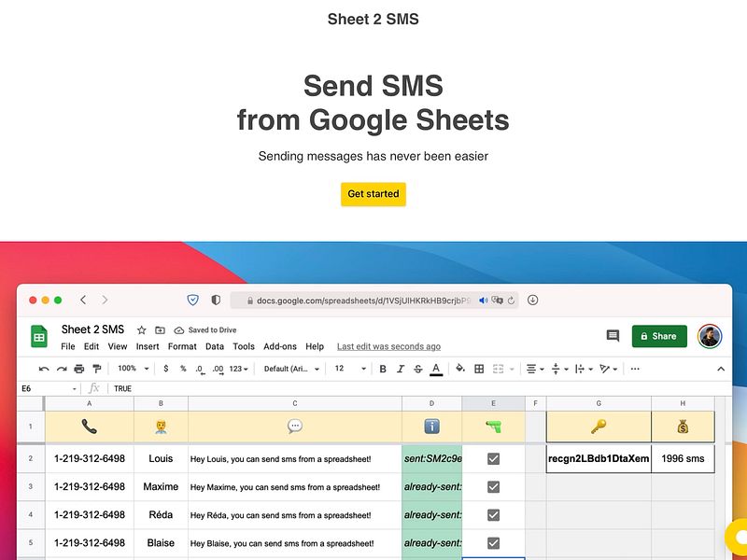Reload the page with refresh icon
This screenshot has width=747, height=560.
click(511, 301)
